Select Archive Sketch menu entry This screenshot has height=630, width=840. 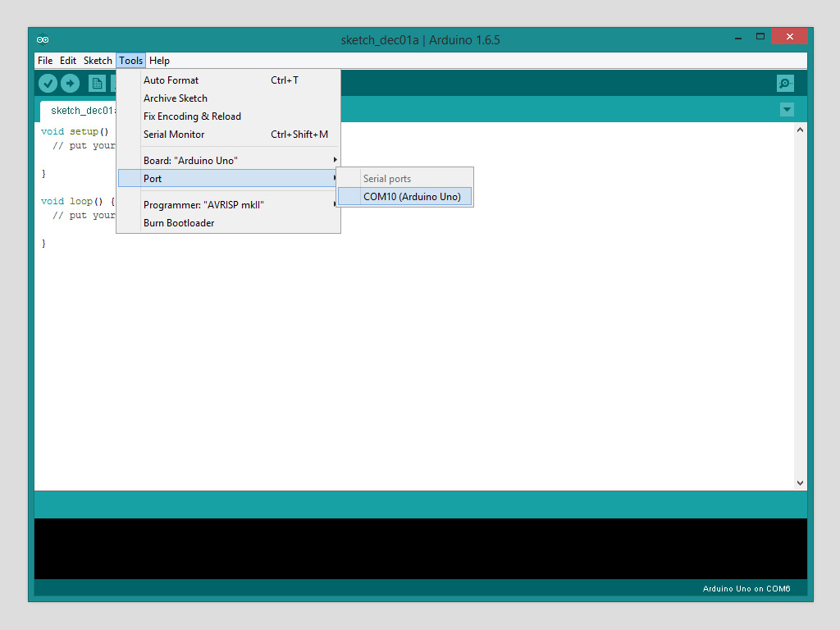(x=229, y=98)
